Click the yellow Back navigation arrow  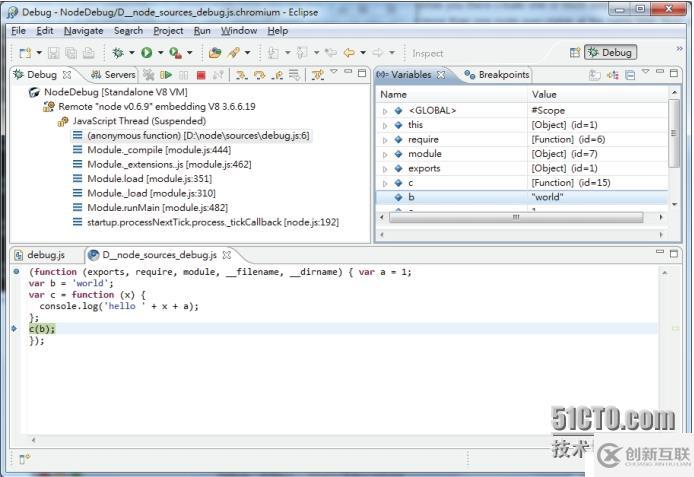click(x=349, y=53)
